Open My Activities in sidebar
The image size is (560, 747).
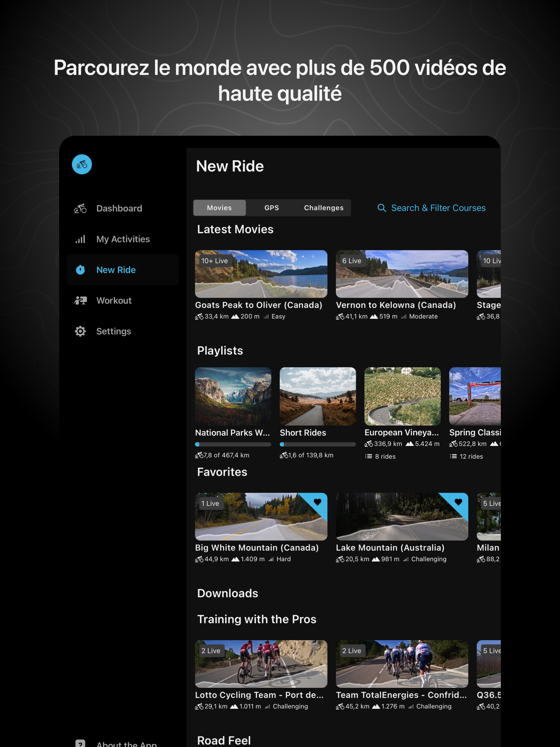click(x=123, y=239)
